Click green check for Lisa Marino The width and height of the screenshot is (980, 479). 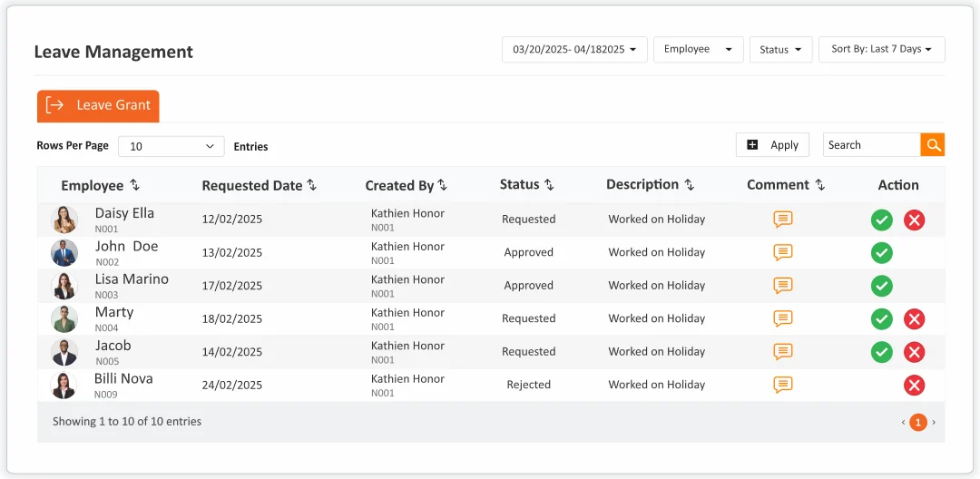[881, 286]
